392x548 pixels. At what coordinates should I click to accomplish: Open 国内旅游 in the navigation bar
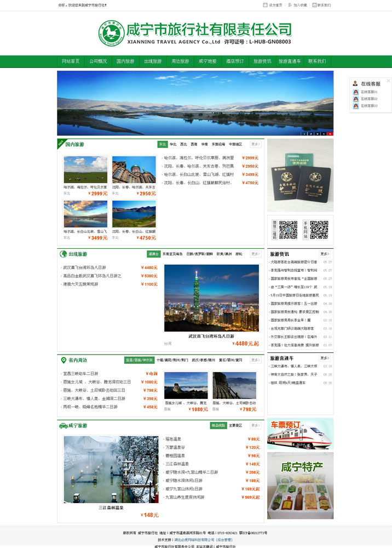(x=125, y=61)
